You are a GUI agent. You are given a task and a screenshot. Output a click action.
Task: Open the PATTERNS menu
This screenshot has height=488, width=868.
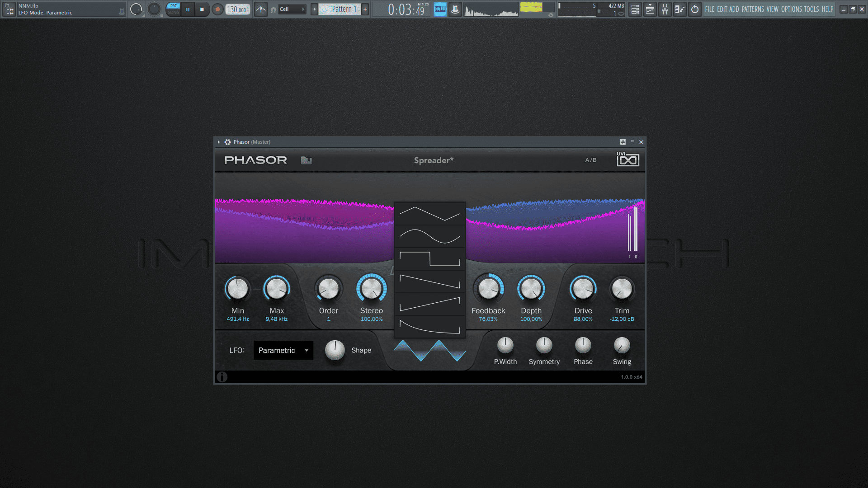(x=752, y=9)
